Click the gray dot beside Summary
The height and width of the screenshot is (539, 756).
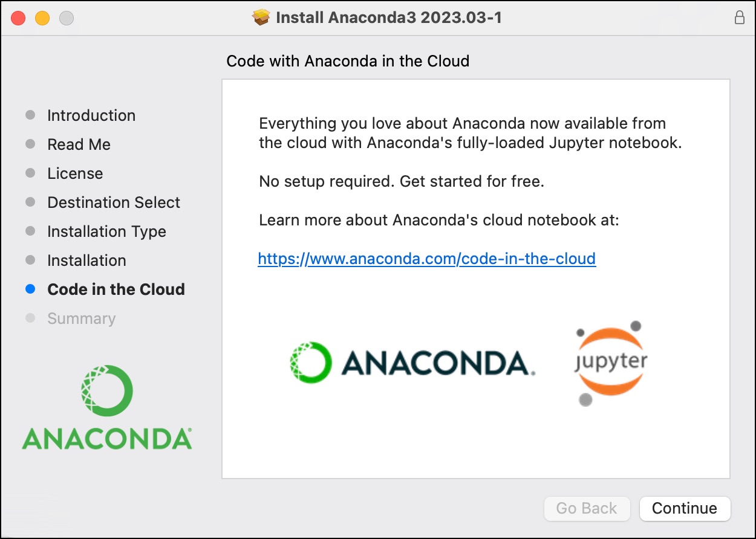tap(30, 318)
